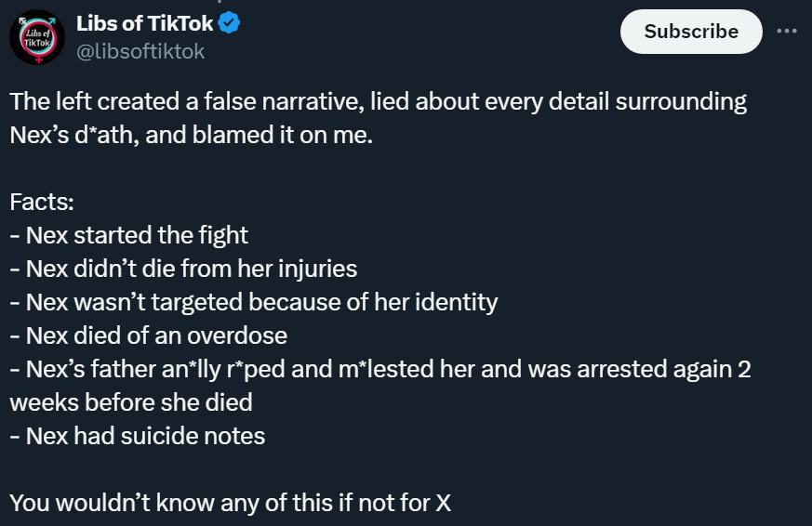Subscribe to Libs of TikTok

691,32
